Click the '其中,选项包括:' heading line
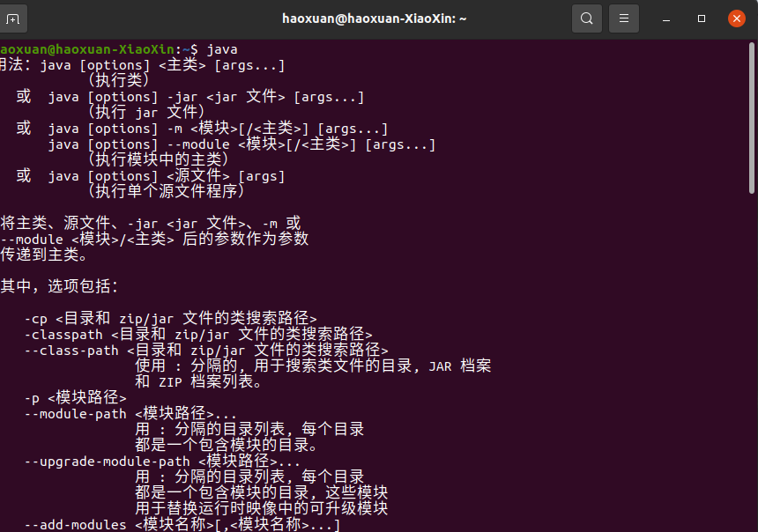The image size is (758, 532). pos(59,287)
